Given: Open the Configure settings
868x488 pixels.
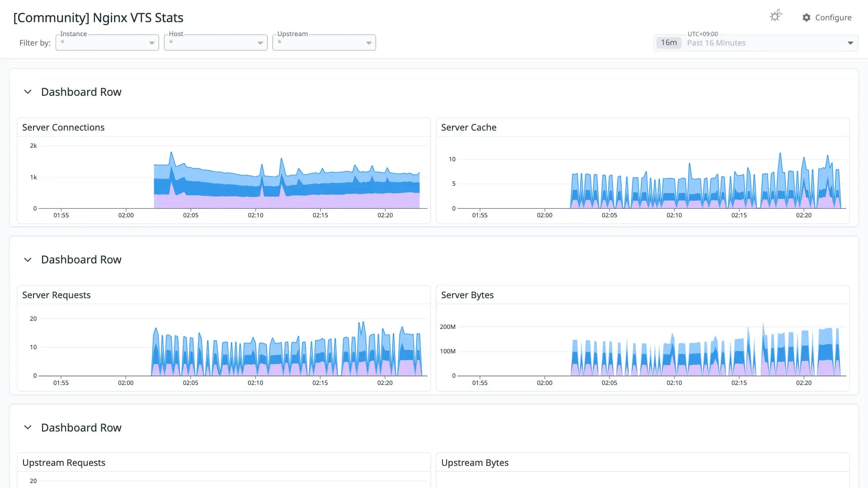Looking at the screenshot, I should point(827,18).
